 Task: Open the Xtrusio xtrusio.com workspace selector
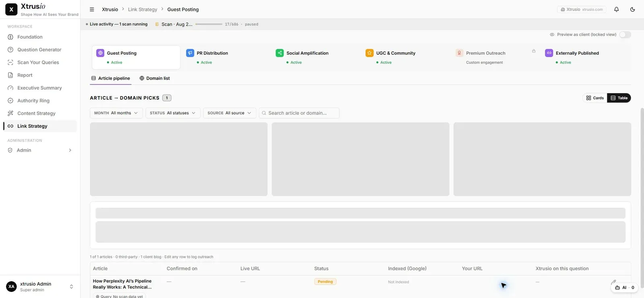click(x=582, y=9)
